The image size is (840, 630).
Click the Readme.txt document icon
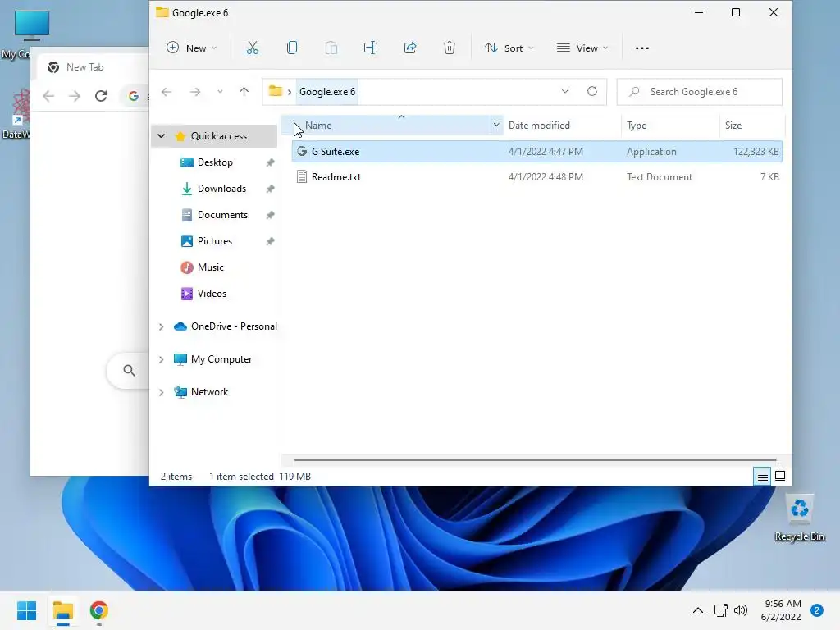point(302,177)
